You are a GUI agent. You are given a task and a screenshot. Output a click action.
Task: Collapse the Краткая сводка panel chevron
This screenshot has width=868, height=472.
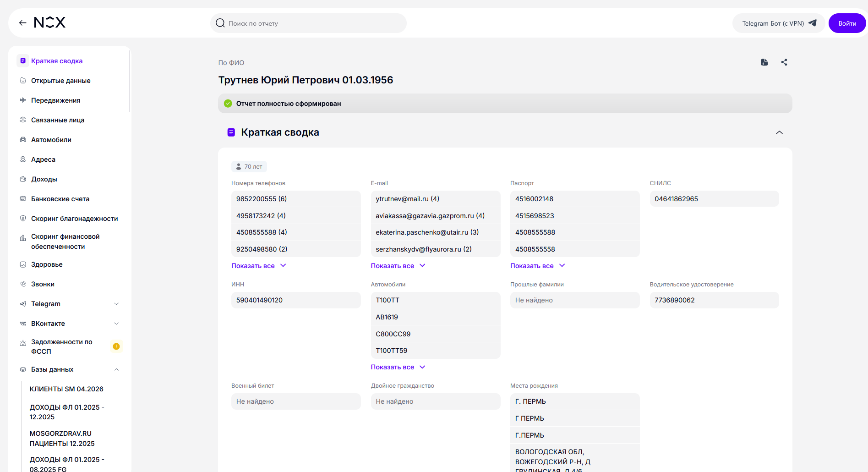point(779,132)
